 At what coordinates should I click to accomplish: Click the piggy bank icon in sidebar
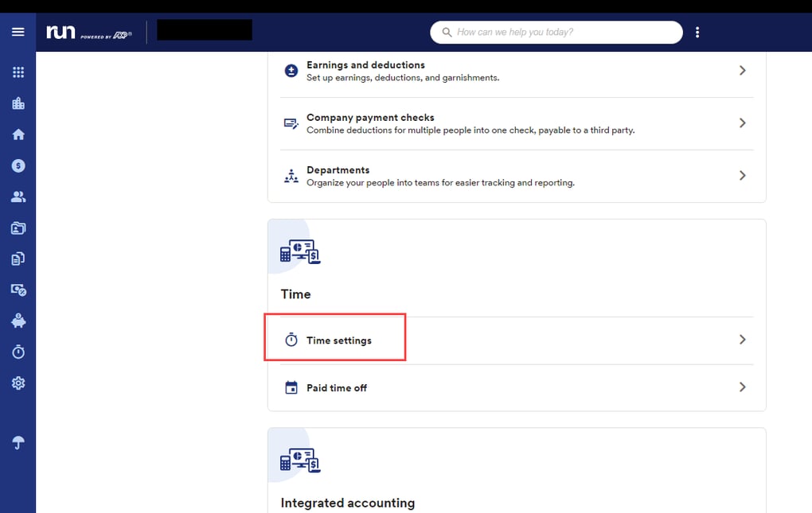click(x=18, y=321)
